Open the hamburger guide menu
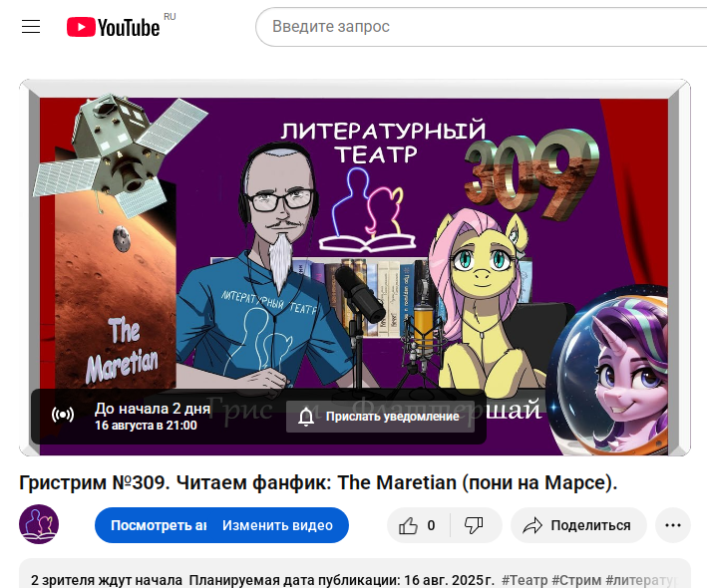Image resolution: width=707 pixels, height=588 pixels. coord(31,27)
